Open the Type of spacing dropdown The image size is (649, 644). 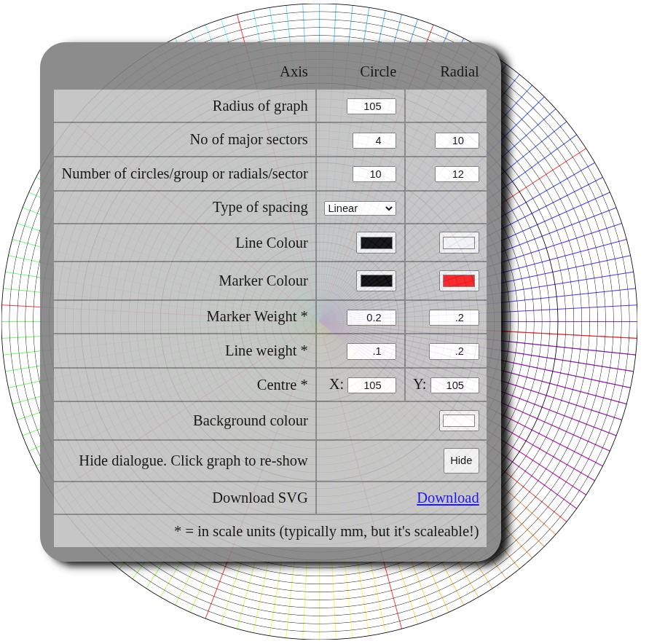pos(360,208)
